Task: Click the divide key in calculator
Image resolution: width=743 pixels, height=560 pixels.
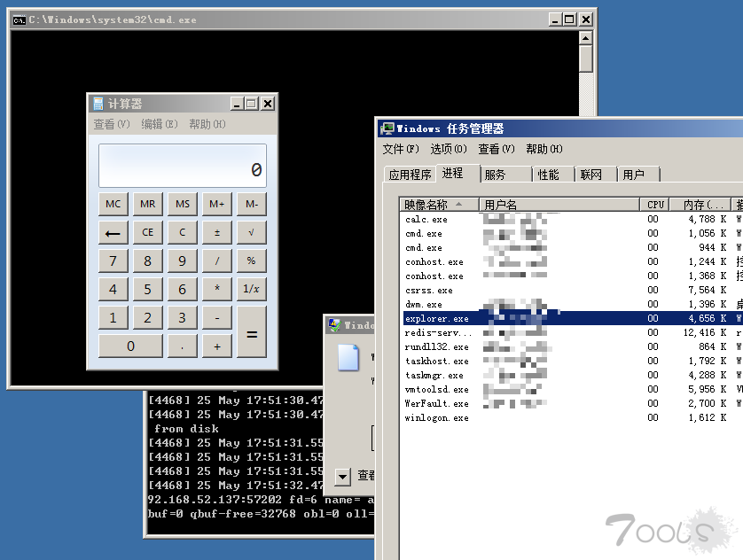Action: (x=217, y=261)
